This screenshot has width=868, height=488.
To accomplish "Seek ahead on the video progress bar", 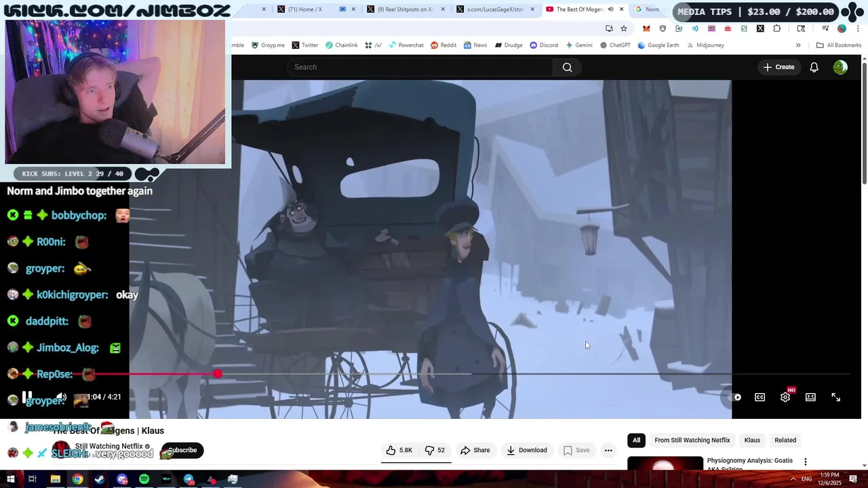I will click(535, 374).
